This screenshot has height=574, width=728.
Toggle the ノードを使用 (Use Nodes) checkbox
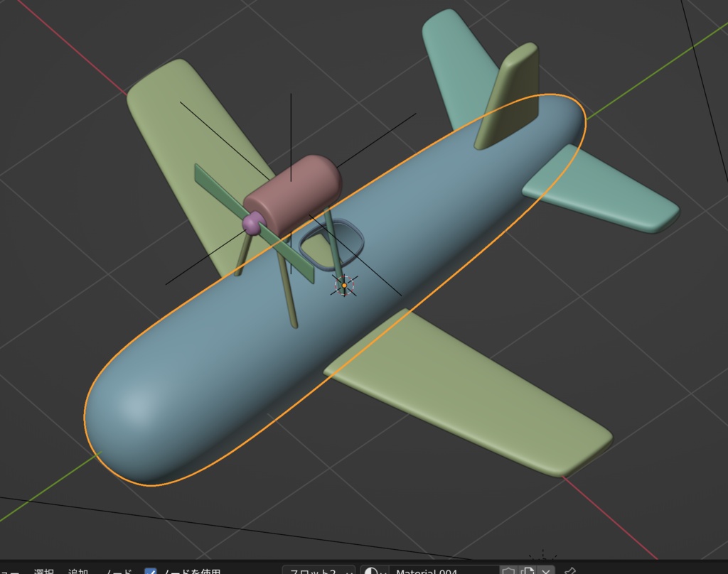(151, 571)
